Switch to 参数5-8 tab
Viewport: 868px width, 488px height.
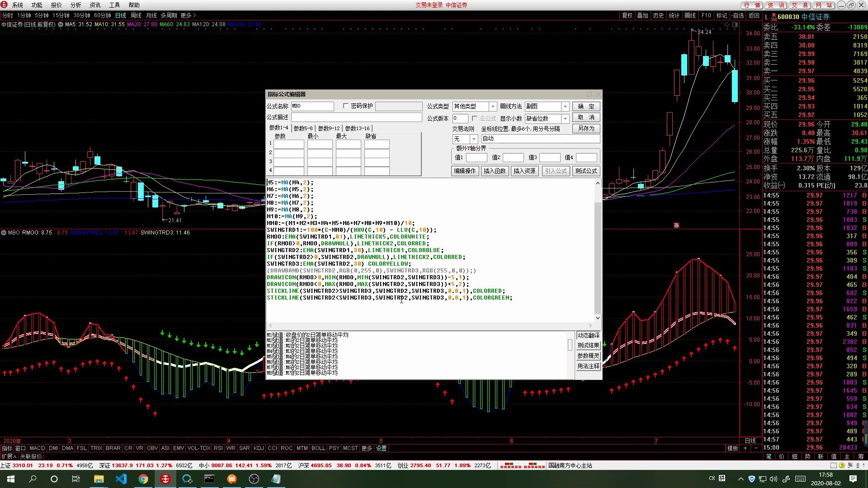pyautogui.click(x=303, y=128)
